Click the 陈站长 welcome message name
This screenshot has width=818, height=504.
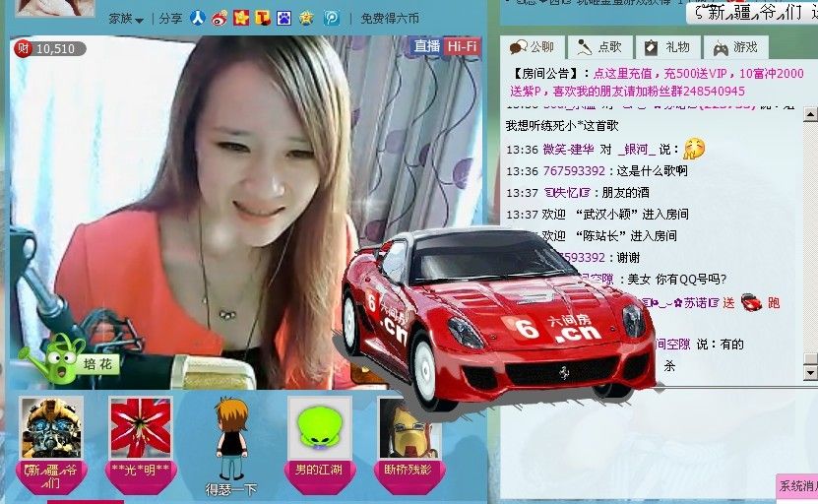[600, 236]
